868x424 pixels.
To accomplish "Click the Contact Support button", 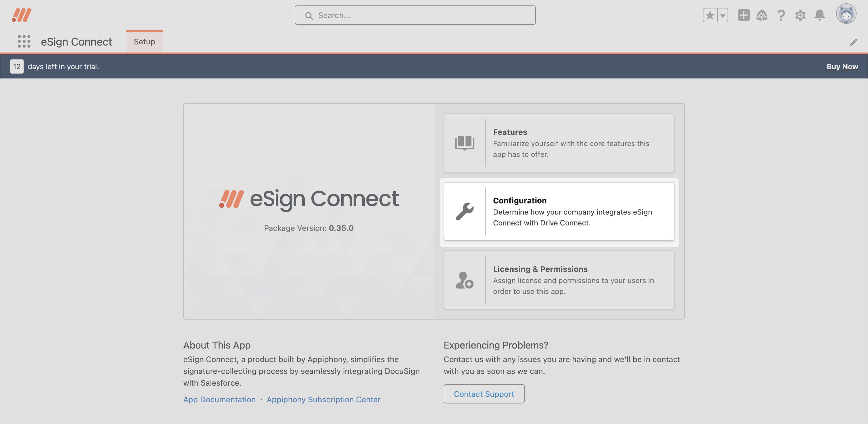I will (x=484, y=394).
